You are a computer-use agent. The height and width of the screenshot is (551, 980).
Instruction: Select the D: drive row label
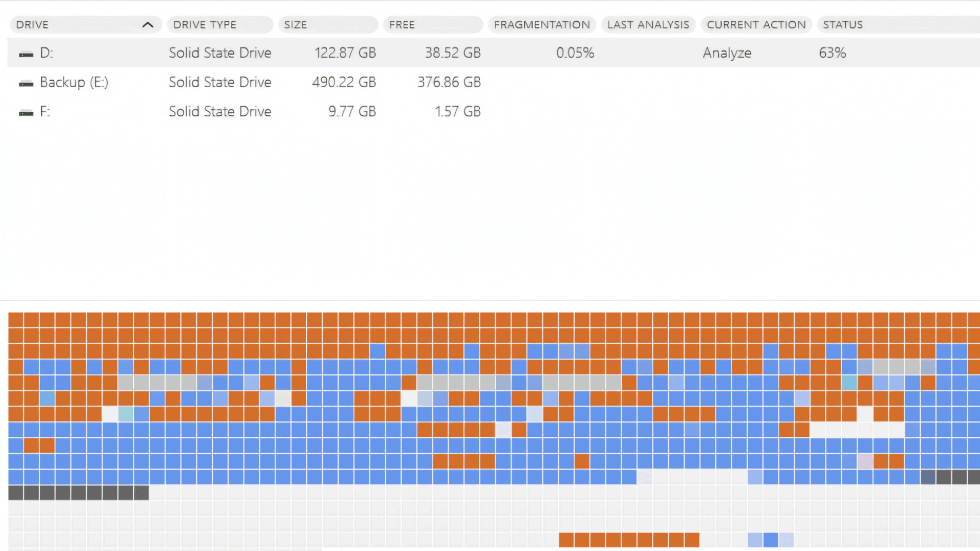[46, 53]
